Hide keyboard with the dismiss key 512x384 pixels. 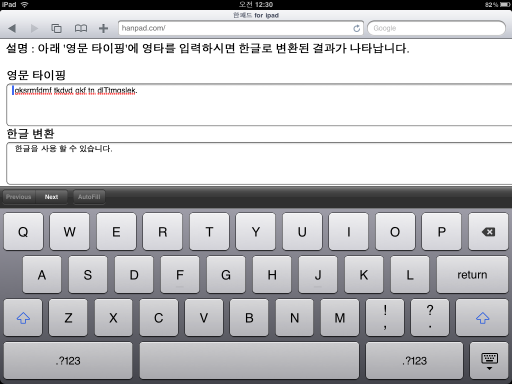point(489,361)
